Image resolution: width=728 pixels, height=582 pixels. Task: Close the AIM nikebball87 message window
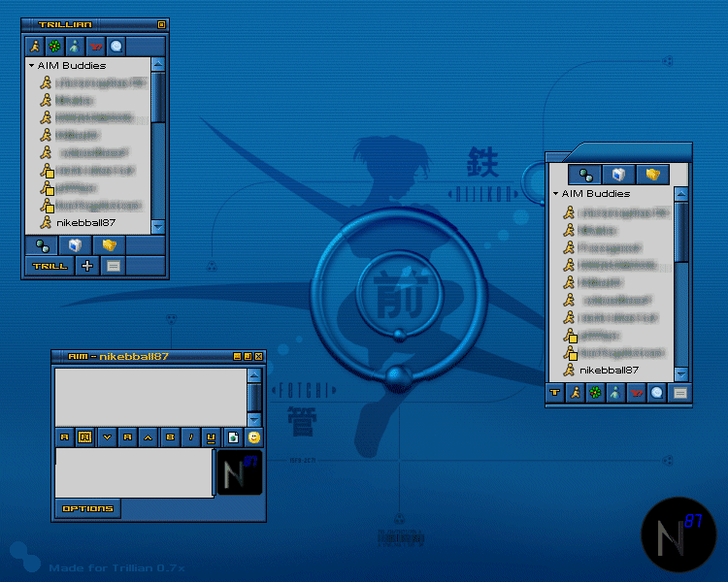[259, 356]
